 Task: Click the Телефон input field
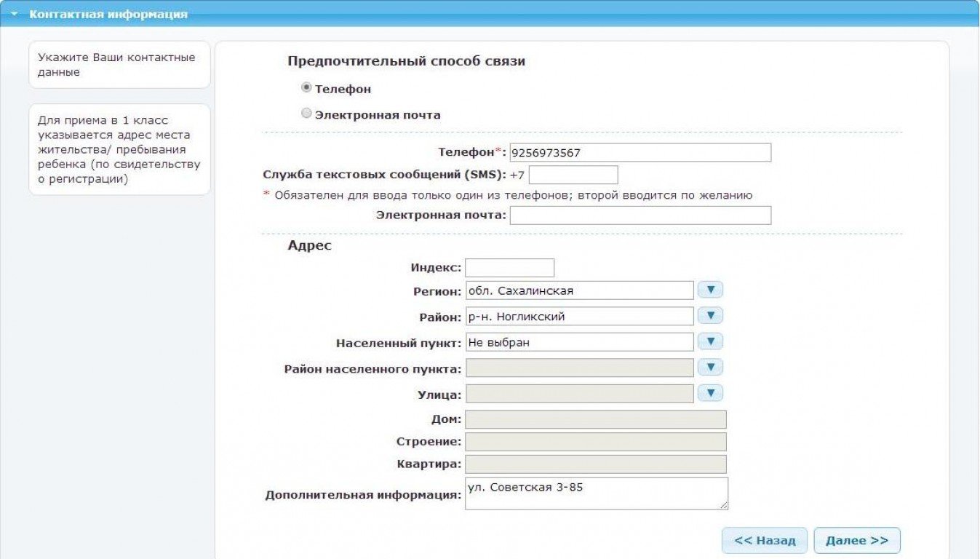(640, 153)
